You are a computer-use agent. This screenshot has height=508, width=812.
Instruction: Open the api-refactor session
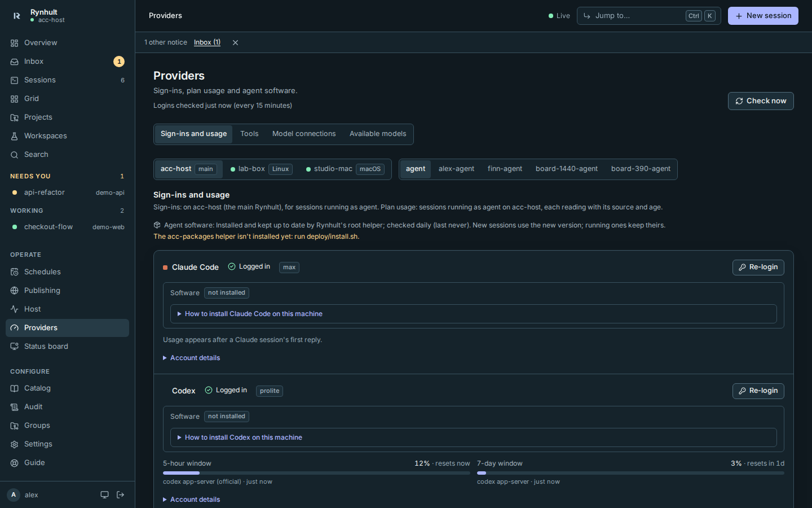pos(67,192)
